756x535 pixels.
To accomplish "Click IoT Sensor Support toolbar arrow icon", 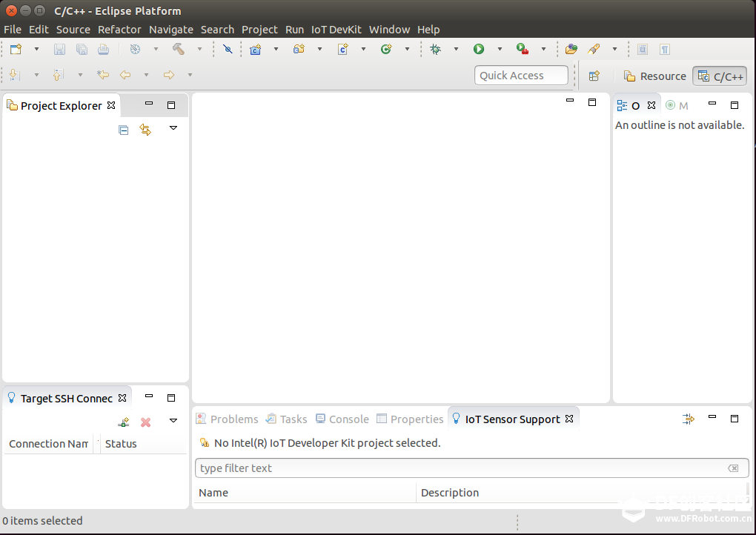I will pos(689,419).
